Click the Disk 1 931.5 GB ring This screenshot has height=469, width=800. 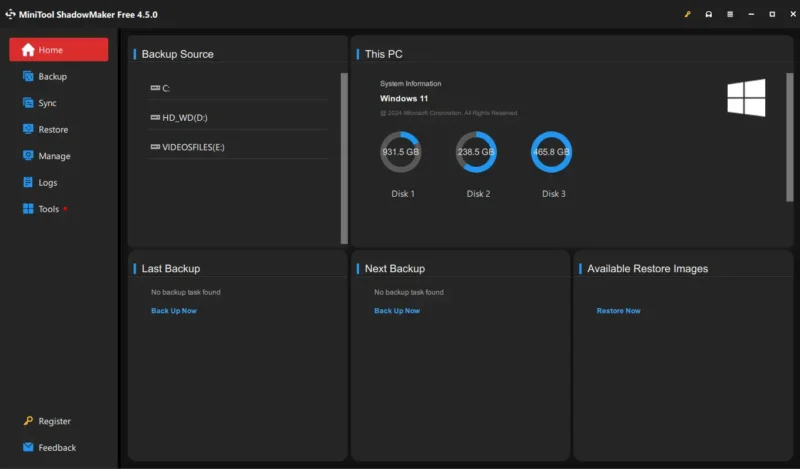(401, 152)
